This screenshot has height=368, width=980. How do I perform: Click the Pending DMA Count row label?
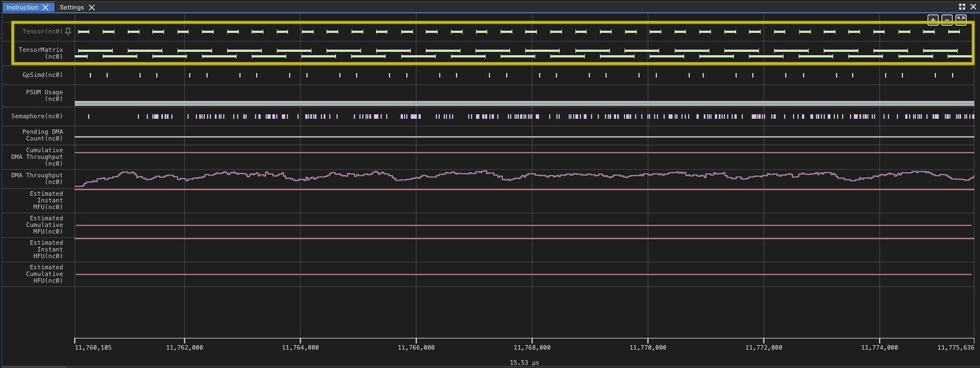click(42, 135)
